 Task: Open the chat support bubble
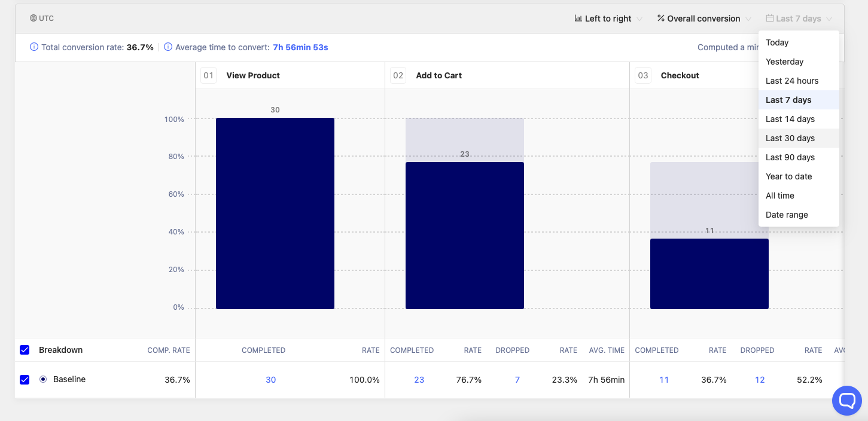pos(846,401)
